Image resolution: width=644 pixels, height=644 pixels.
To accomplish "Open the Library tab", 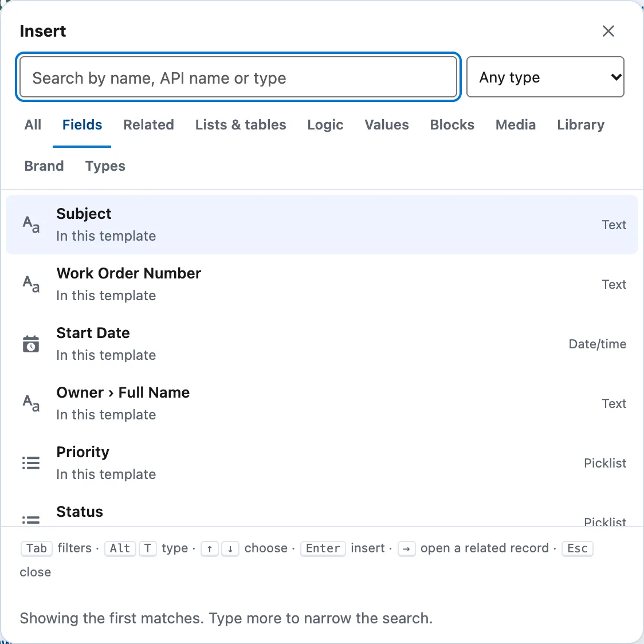I will 580,124.
